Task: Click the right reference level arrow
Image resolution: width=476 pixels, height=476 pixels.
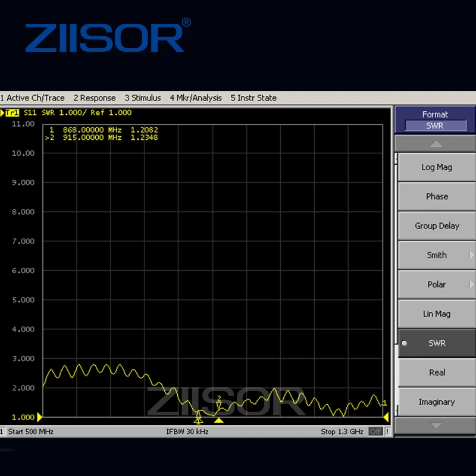Action: point(386,417)
